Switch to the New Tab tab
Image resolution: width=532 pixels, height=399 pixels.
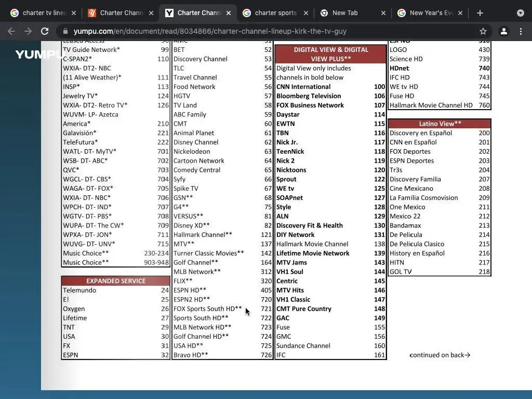coord(352,13)
